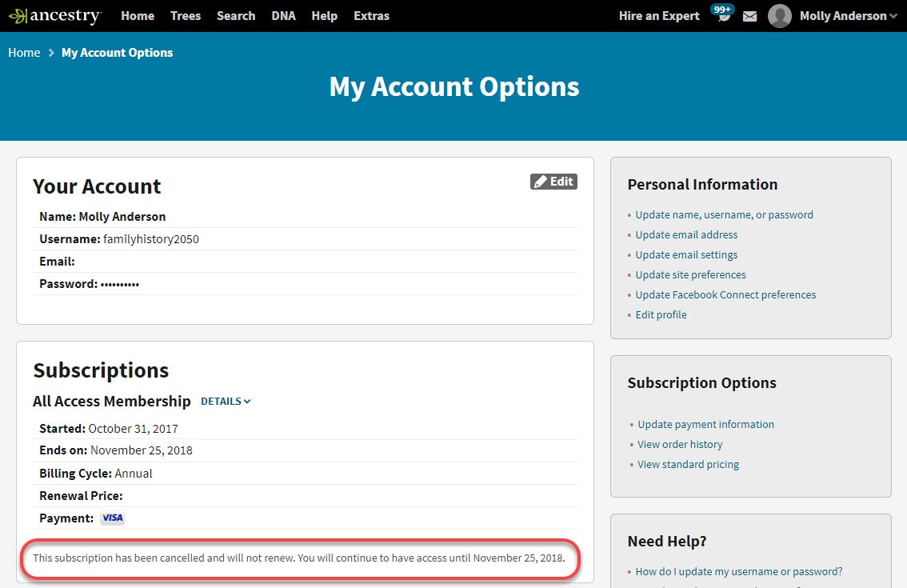This screenshot has width=907, height=588.
Task: Click the Your Account heading
Action: [x=97, y=186]
